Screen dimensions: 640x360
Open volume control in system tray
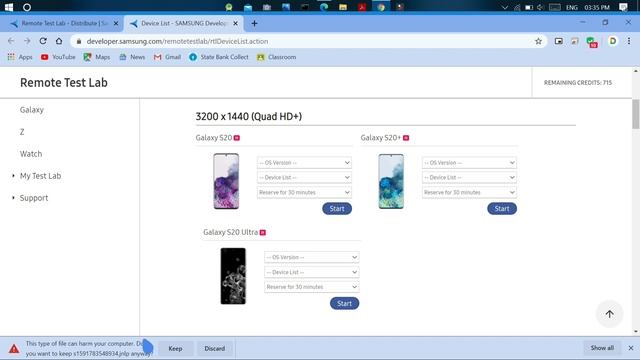coord(540,7)
